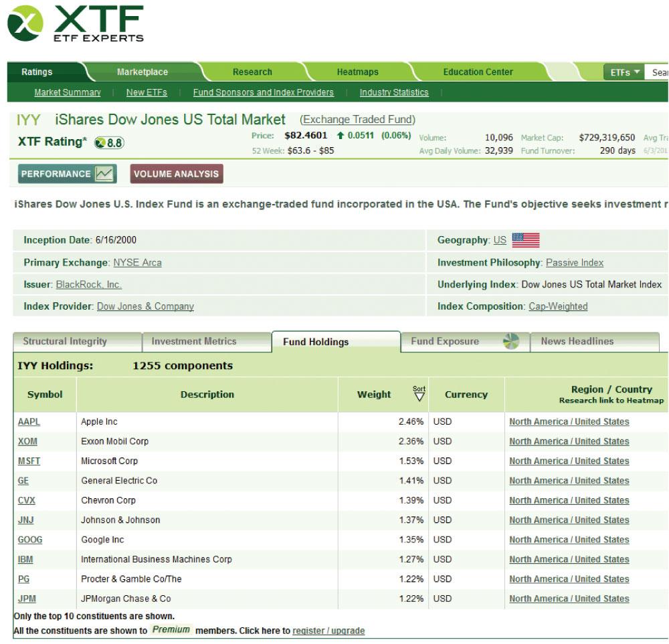The height and width of the screenshot is (644, 669).
Task: Switch to the Investment Metrics tab
Action: pyautogui.click(x=195, y=341)
